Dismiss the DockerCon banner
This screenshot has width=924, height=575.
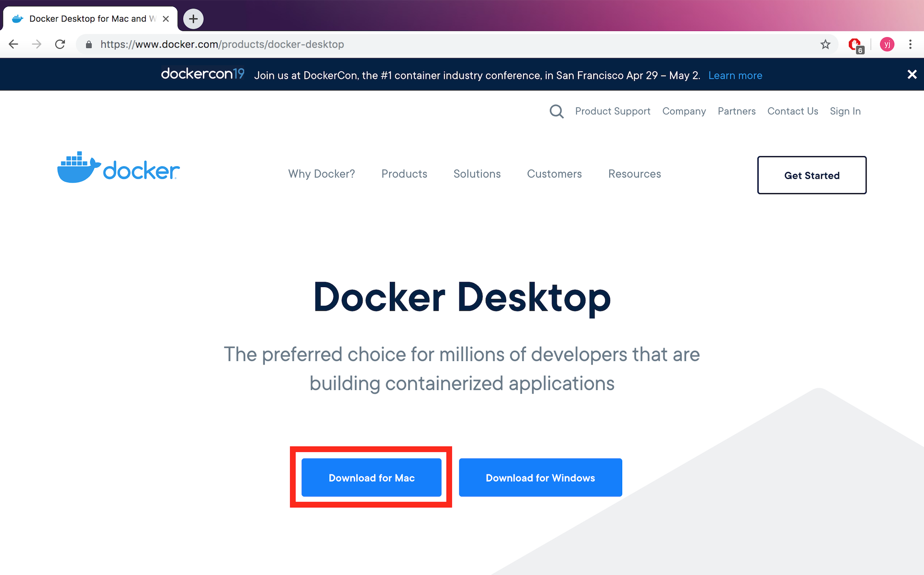coord(912,75)
